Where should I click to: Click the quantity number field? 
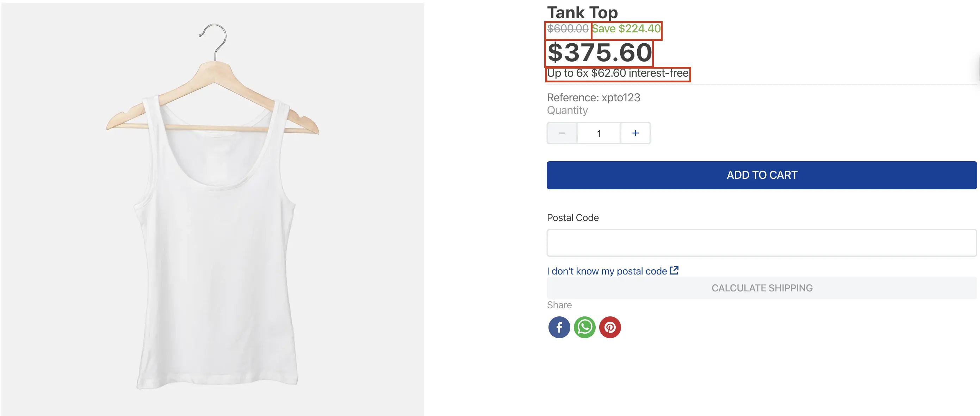tap(599, 133)
